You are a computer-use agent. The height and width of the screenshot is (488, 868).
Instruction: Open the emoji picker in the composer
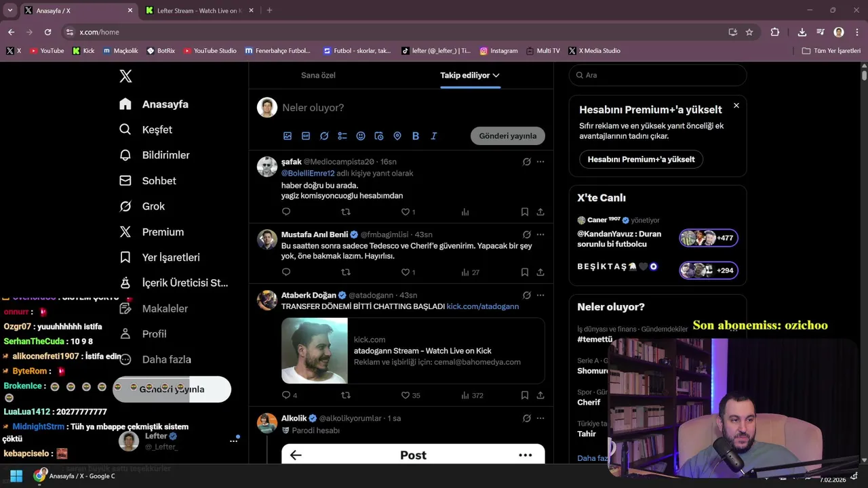(x=361, y=136)
